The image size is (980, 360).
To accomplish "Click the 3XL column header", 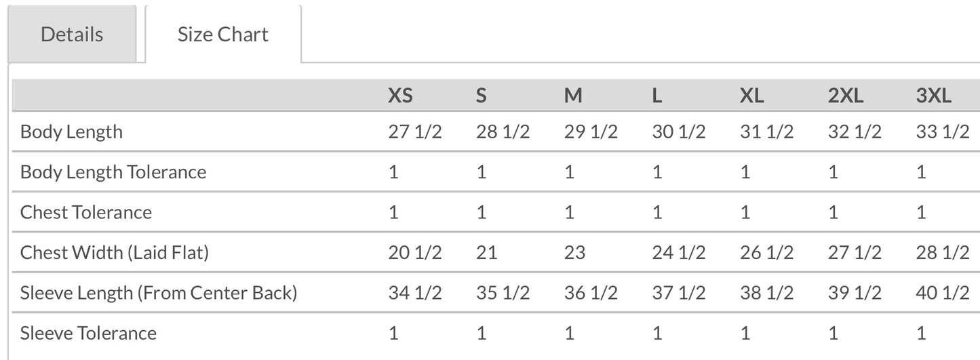I will click(934, 96).
